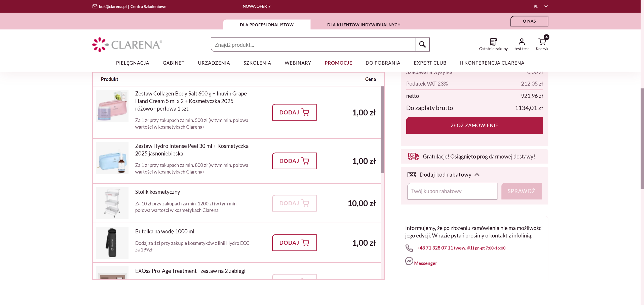Viewport: 644px width, 305px height.
Task: Click the promotional products list scrollbar
Action: point(382,130)
